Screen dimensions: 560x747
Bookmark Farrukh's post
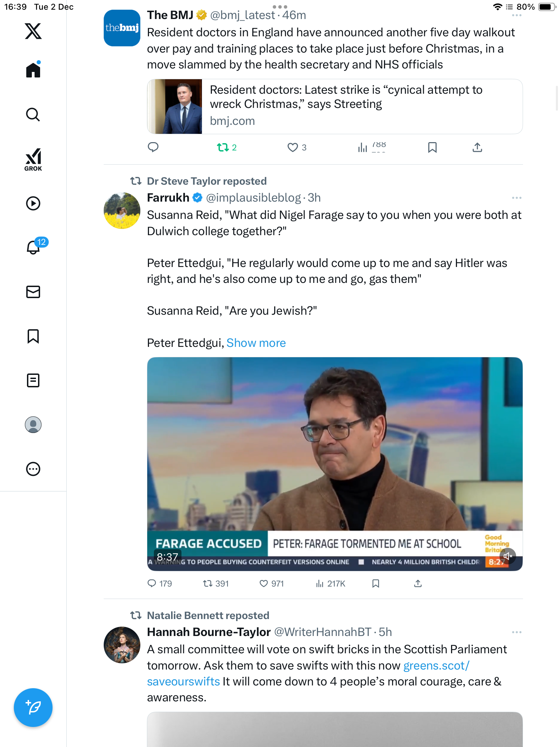376,584
